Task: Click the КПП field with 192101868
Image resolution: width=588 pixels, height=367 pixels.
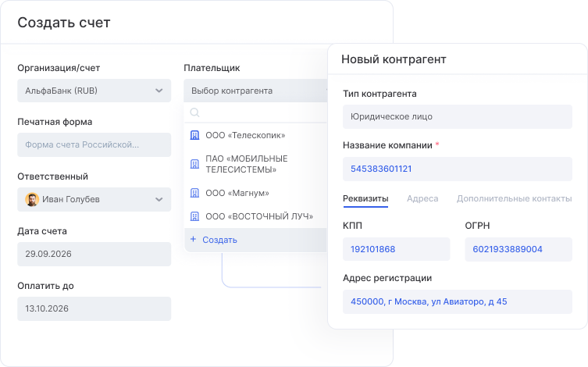Action: [x=396, y=249]
